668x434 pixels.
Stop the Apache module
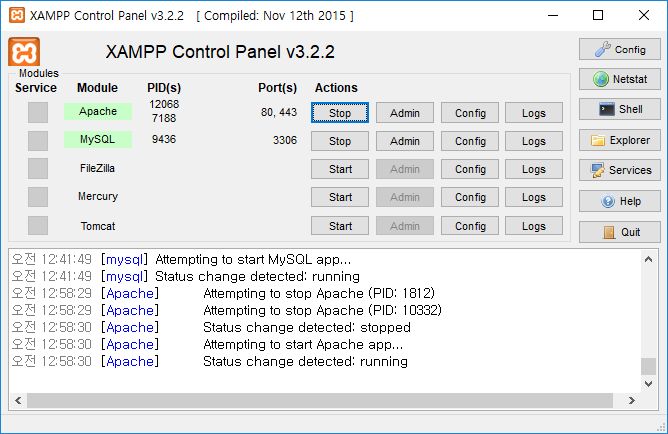(340, 113)
